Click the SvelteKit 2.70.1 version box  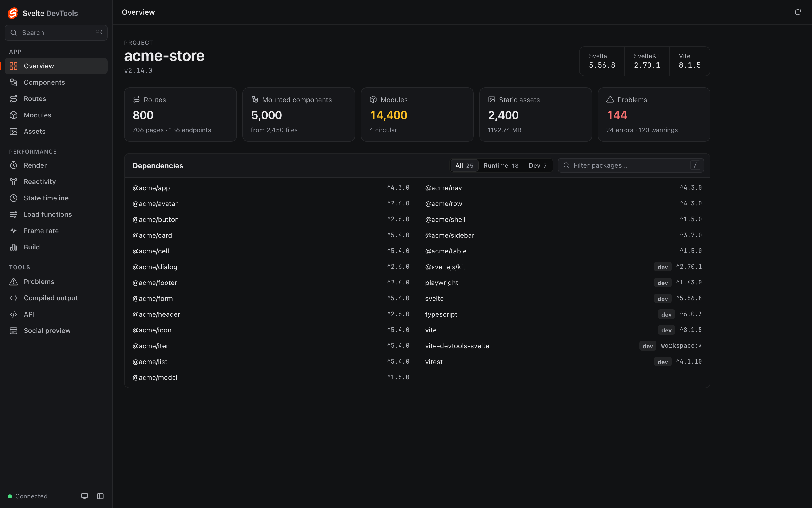tap(646, 61)
